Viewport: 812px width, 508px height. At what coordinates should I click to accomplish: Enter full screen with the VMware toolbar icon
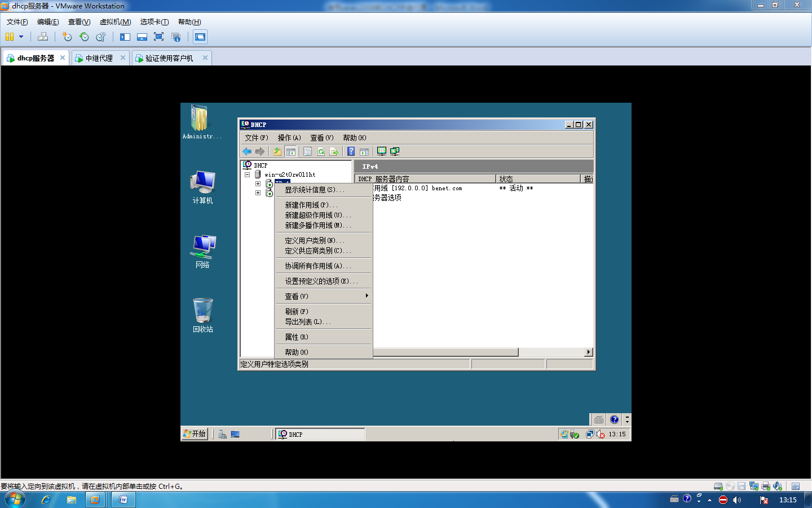point(159,37)
